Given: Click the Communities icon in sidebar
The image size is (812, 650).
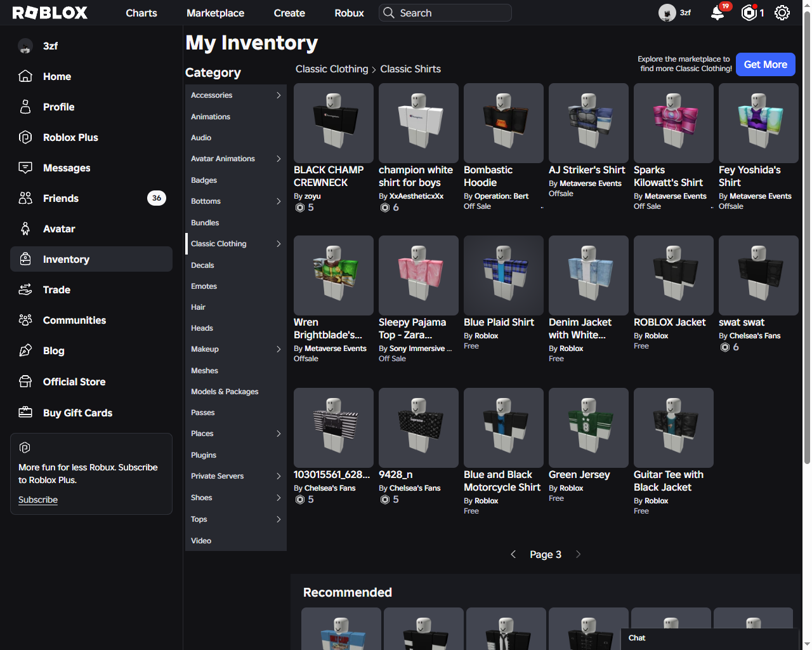Looking at the screenshot, I should (x=25, y=320).
